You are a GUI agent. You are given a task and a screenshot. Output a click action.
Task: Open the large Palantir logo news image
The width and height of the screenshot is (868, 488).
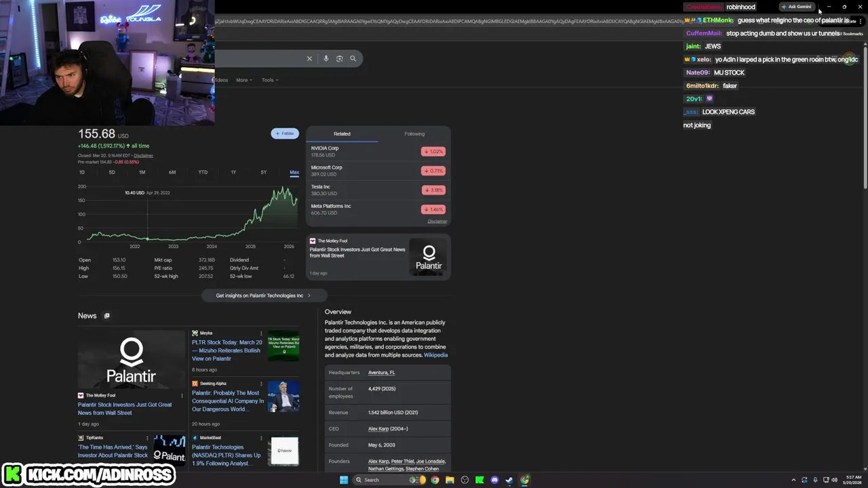click(x=131, y=360)
